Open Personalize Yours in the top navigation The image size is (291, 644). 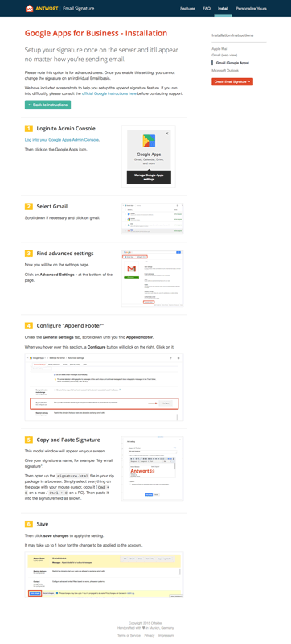click(x=251, y=9)
